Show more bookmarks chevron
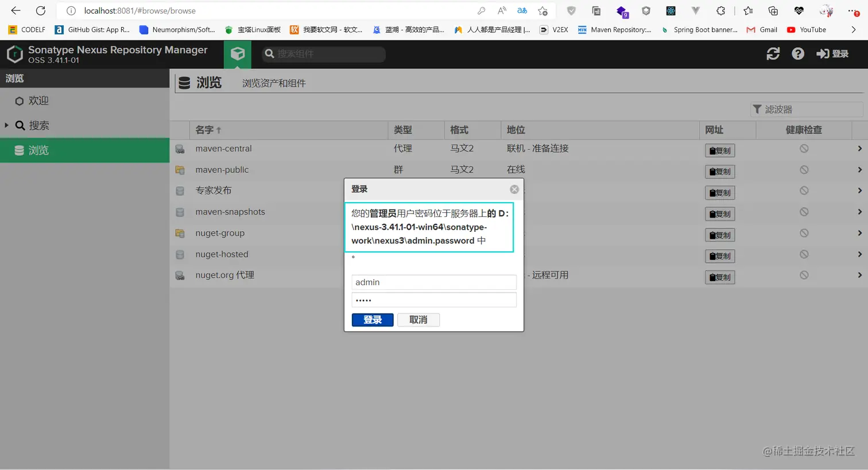Viewport: 868px width, 470px height. click(x=854, y=30)
